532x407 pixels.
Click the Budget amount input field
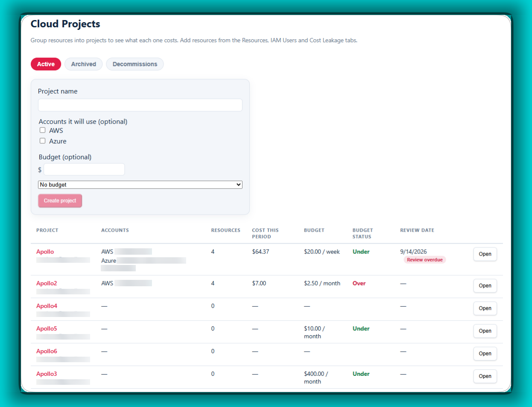(84, 169)
